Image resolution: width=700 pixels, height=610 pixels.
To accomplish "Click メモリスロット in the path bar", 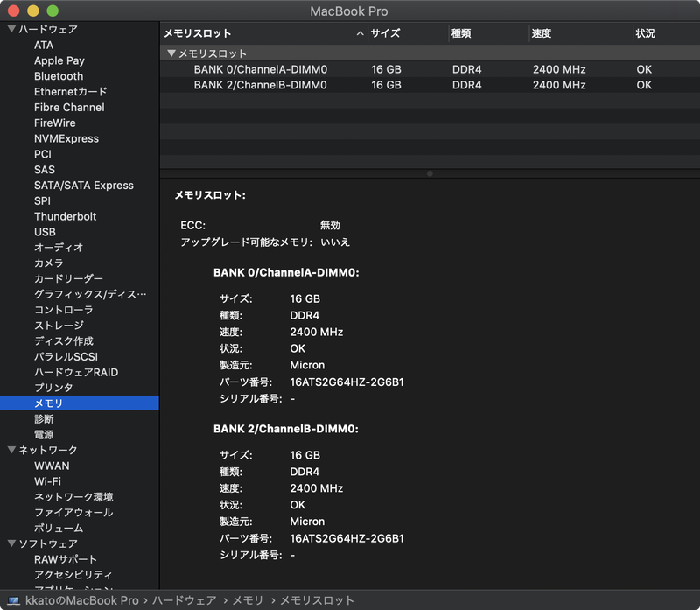I will (x=317, y=600).
